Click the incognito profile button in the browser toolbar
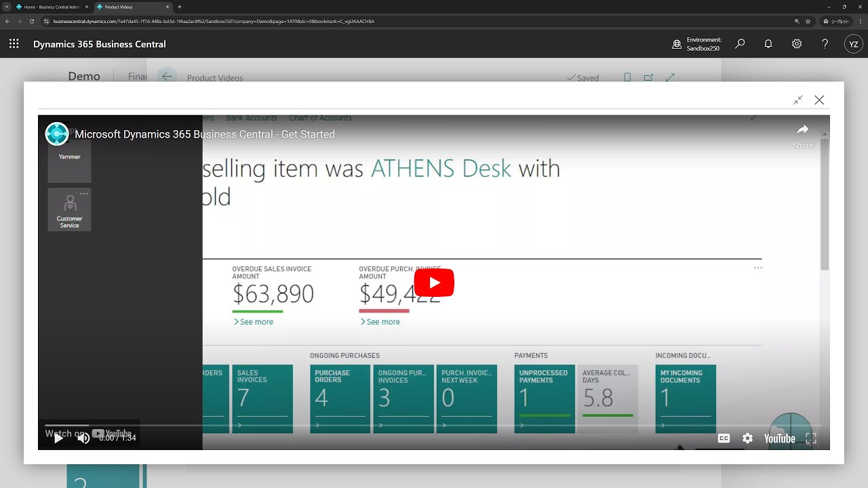Viewport: 868px width, 488px height. (x=836, y=21)
